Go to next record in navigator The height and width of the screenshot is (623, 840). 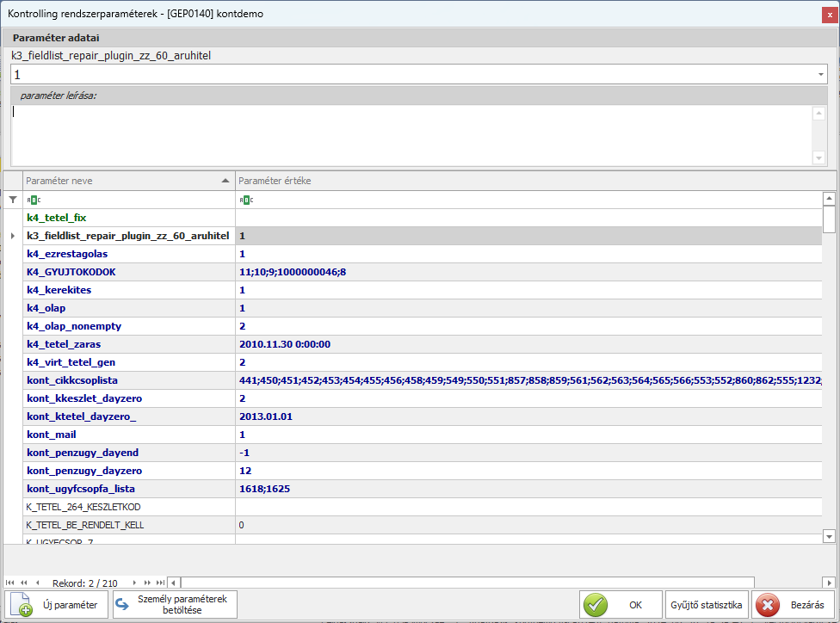click(135, 583)
